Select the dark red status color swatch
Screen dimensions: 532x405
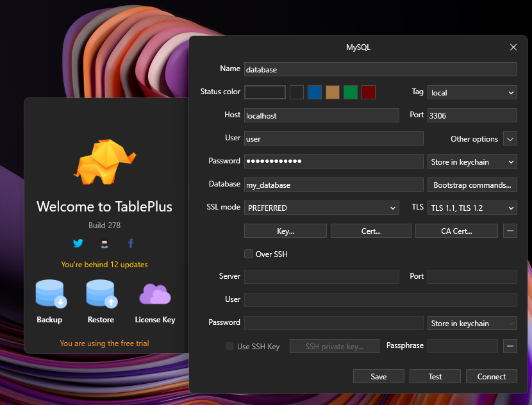(369, 92)
